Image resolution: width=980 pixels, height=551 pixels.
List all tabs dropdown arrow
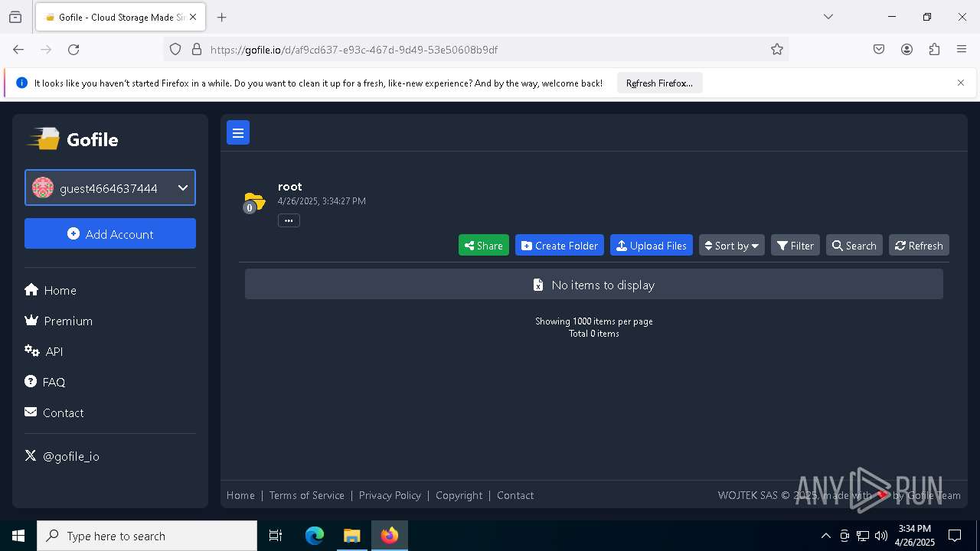pyautogui.click(x=828, y=17)
